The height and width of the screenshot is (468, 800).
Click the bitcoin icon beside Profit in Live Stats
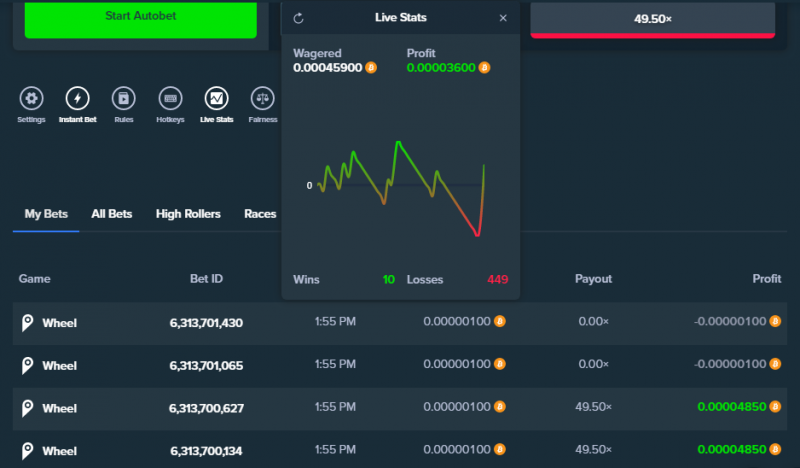(x=484, y=67)
